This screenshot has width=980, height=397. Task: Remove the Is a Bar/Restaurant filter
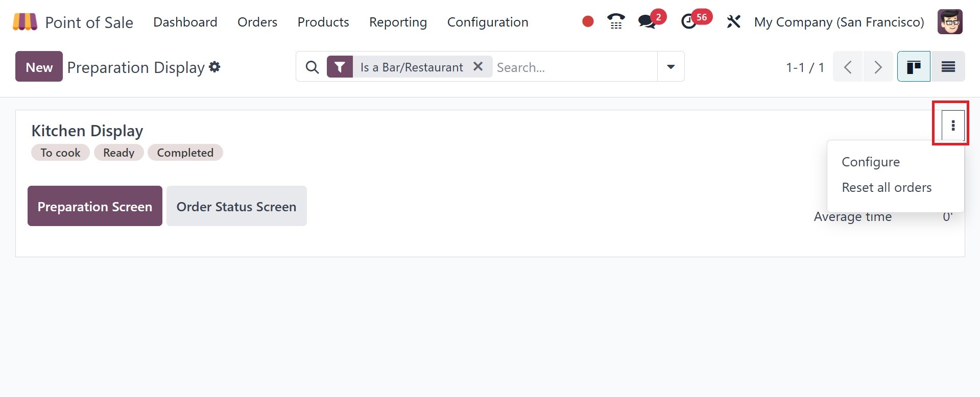(478, 67)
